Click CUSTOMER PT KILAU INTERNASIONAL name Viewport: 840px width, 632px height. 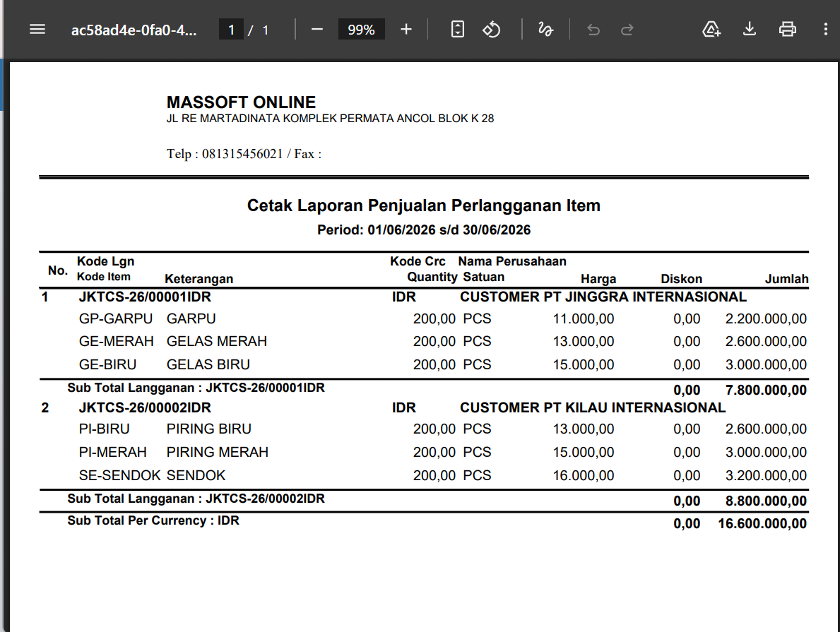[593, 407]
